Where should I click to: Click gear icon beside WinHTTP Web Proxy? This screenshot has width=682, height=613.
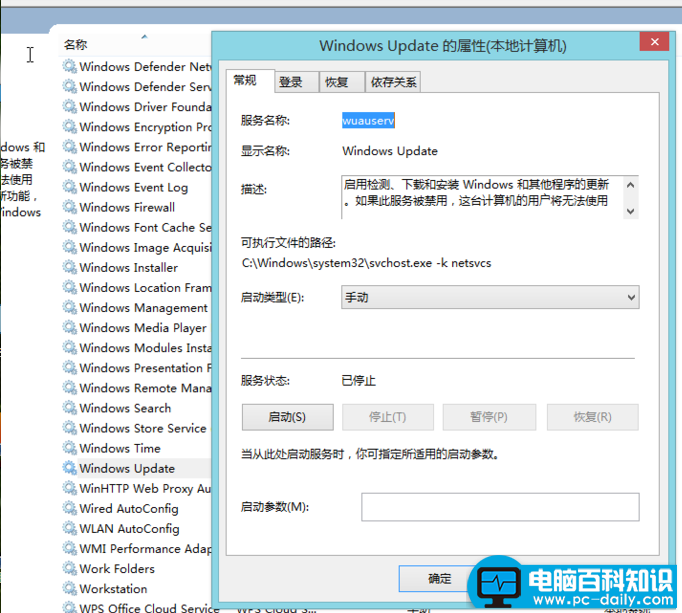[69, 488]
